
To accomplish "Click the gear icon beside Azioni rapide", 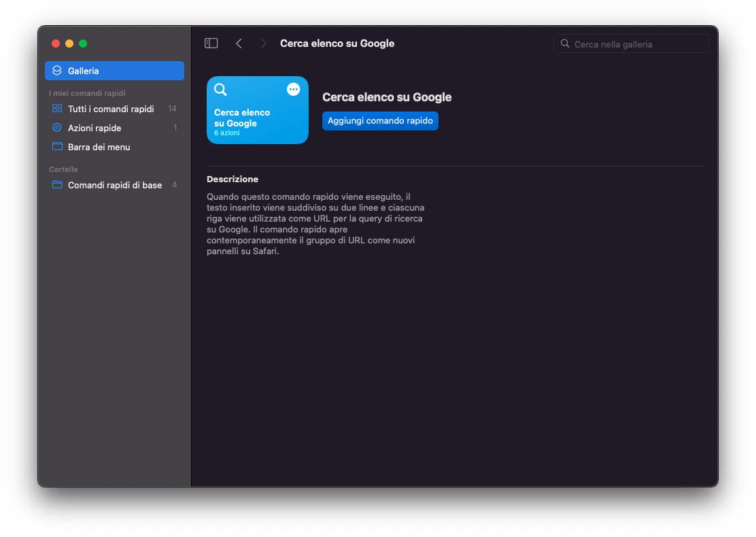I will click(57, 128).
